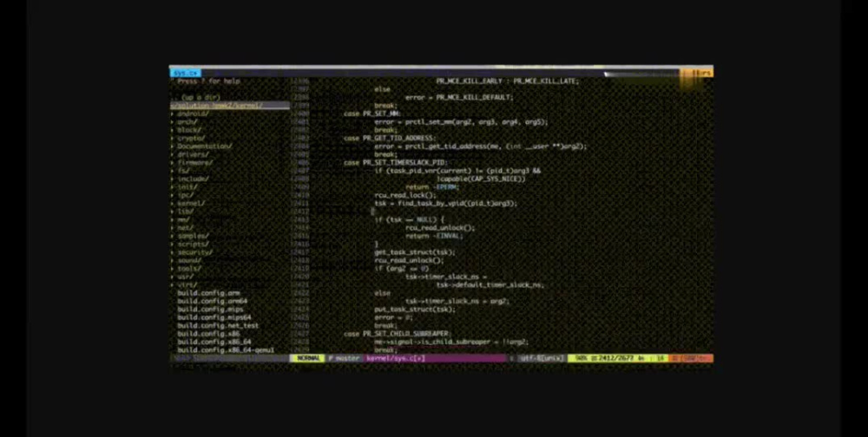Open file build.config.x86_64
The image size is (868, 437).
pyautogui.click(x=214, y=342)
